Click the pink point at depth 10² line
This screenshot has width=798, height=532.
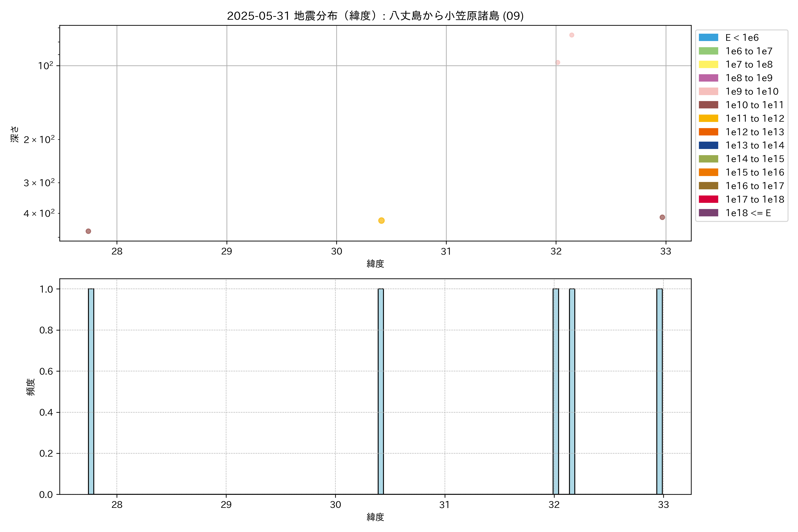coord(558,63)
